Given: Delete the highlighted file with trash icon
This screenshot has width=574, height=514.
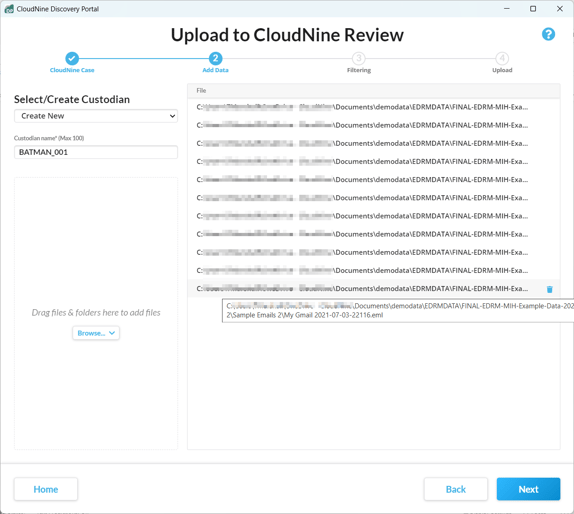Looking at the screenshot, I should point(549,289).
